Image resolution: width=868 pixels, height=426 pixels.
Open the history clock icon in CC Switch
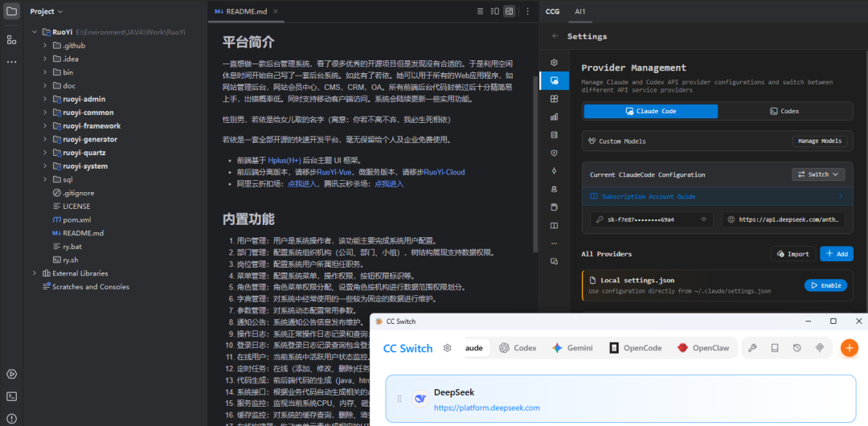point(796,348)
